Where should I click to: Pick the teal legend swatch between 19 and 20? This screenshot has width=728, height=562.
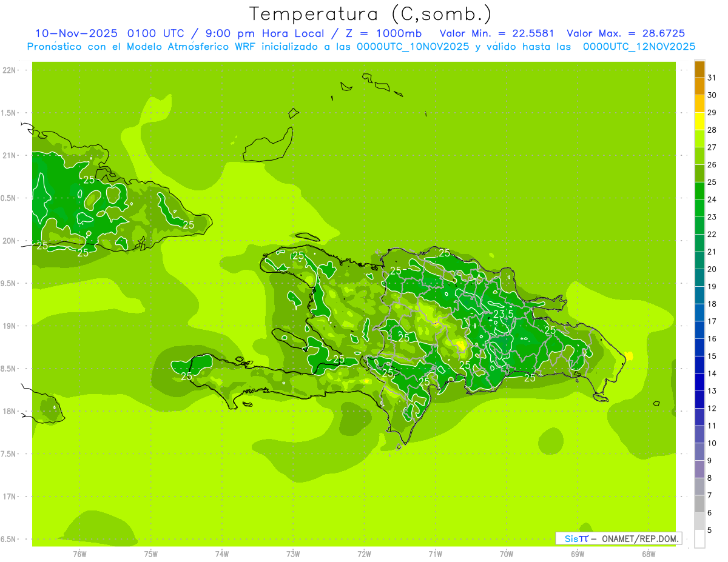(699, 278)
